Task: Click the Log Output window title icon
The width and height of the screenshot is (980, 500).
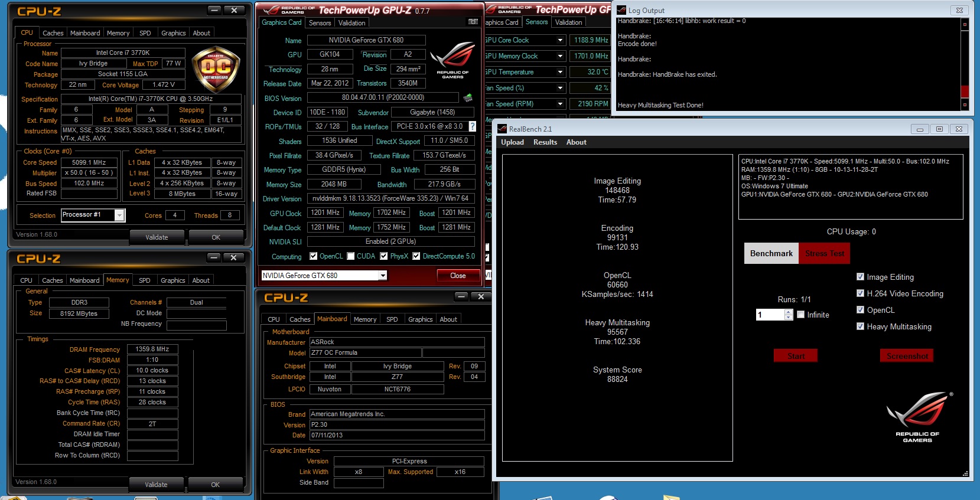Action: click(621, 10)
